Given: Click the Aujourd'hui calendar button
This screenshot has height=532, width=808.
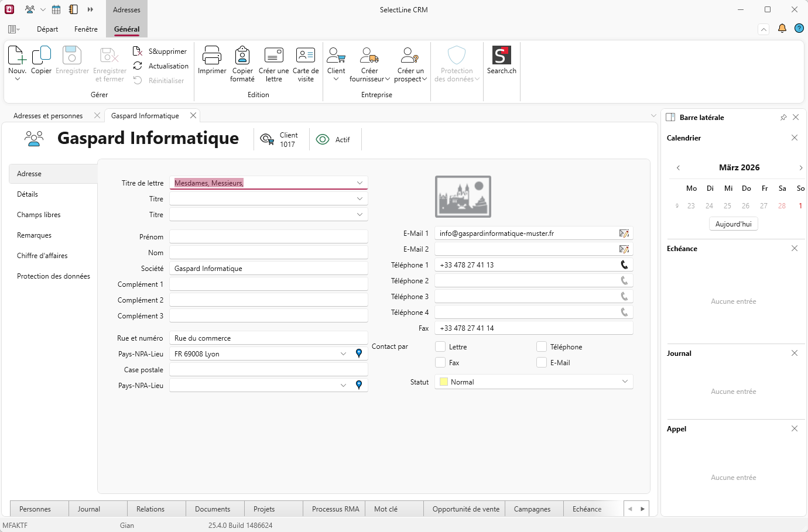Looking at the screenshot, I should click(x=733, y=224).
